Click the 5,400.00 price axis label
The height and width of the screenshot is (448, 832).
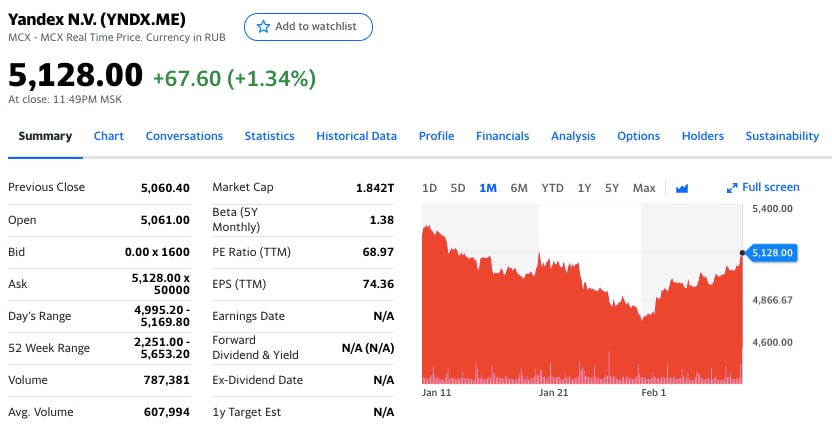coord(772,209)
